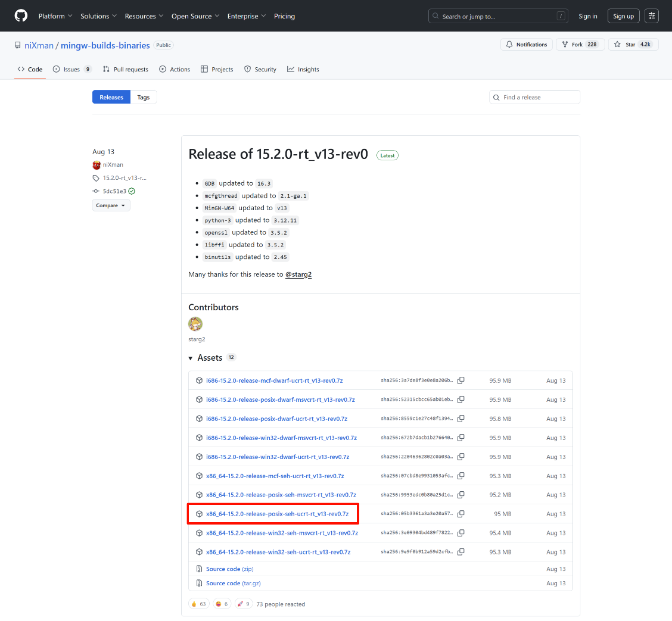The width and height of the screenshot is (672, 621).
Task: Copy sha256 of x86_64 posix-seh-msvcrt asset
Action: 461,495
